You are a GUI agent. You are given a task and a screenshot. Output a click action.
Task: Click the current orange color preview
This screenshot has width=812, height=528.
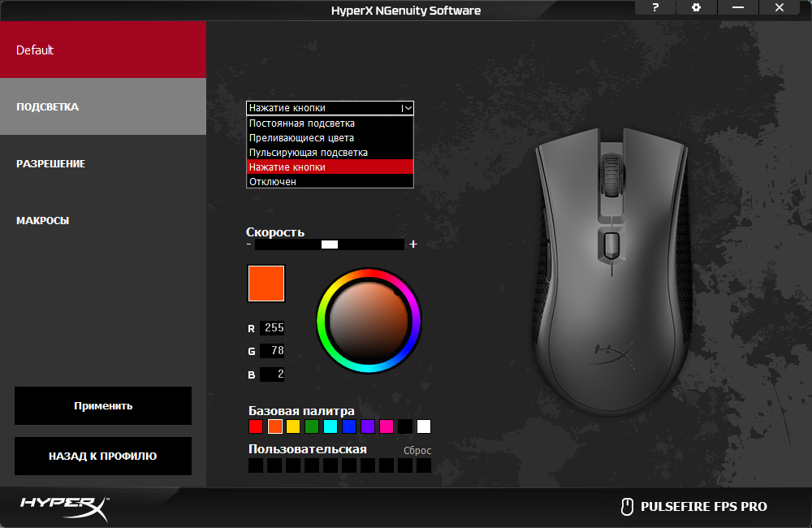[266, 283]
